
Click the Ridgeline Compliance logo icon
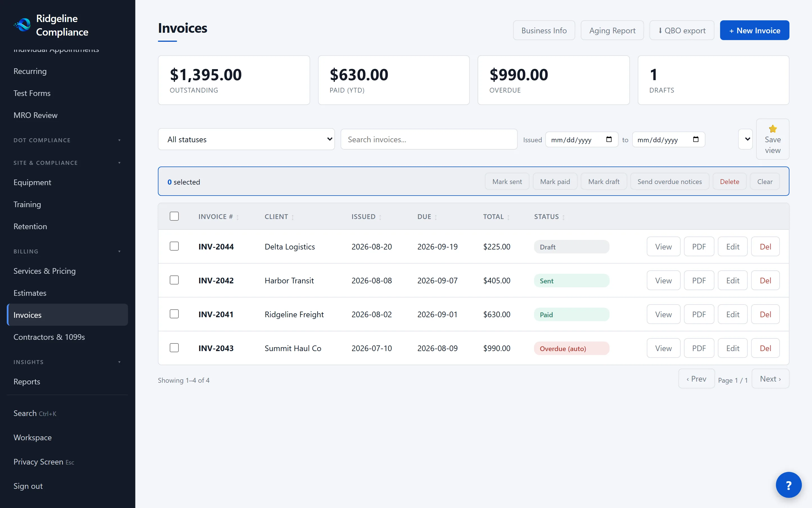coord(23,25)
